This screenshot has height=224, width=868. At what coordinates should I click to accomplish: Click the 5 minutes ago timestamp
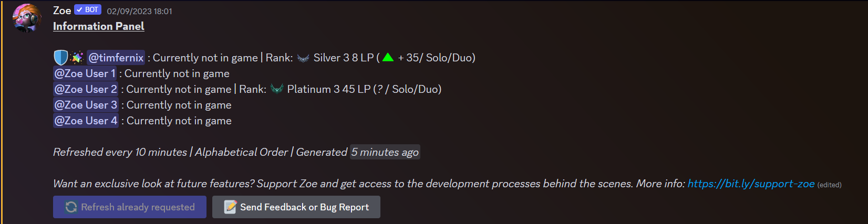(385, 152)
